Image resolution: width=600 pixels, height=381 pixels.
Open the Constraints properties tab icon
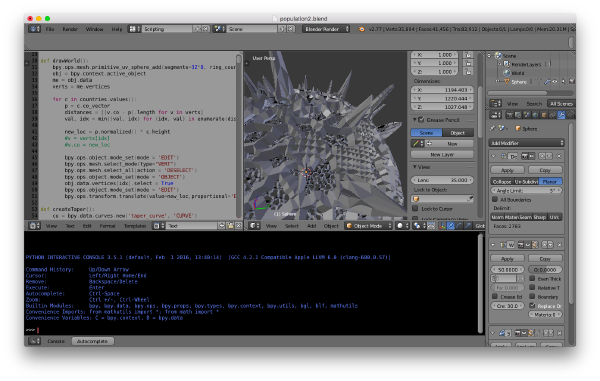[553, 115]
